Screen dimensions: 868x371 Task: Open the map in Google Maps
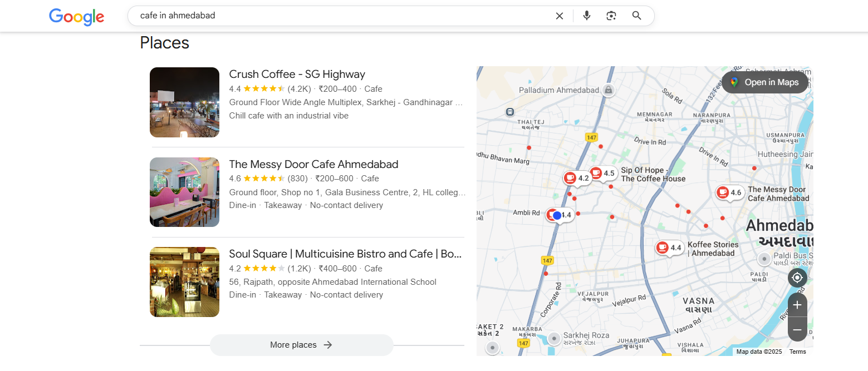click(764, 82)
